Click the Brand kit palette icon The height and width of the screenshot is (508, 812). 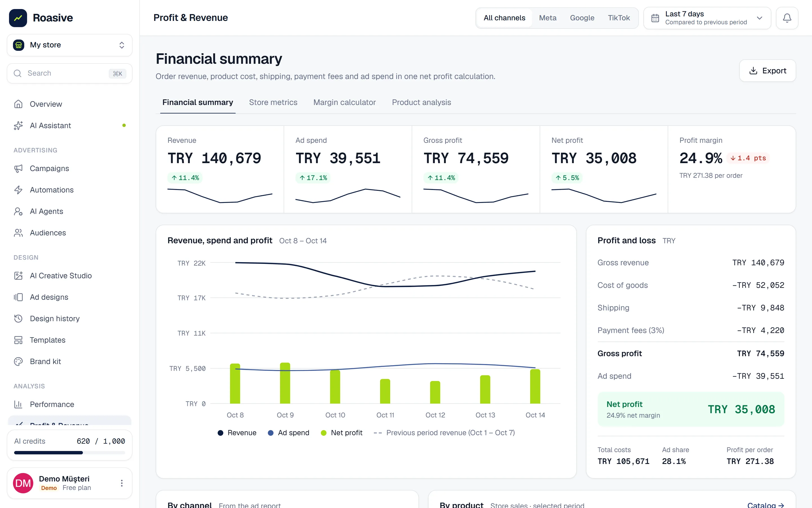pos(18,362)
